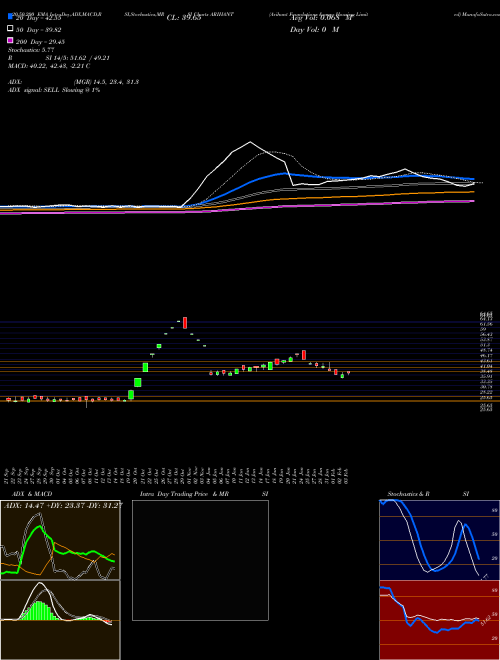The image size is (500, 660).
Task: Click the 'ADX: 14.47 +DY: 23.37' readout
Action: [x=63, y=505]
